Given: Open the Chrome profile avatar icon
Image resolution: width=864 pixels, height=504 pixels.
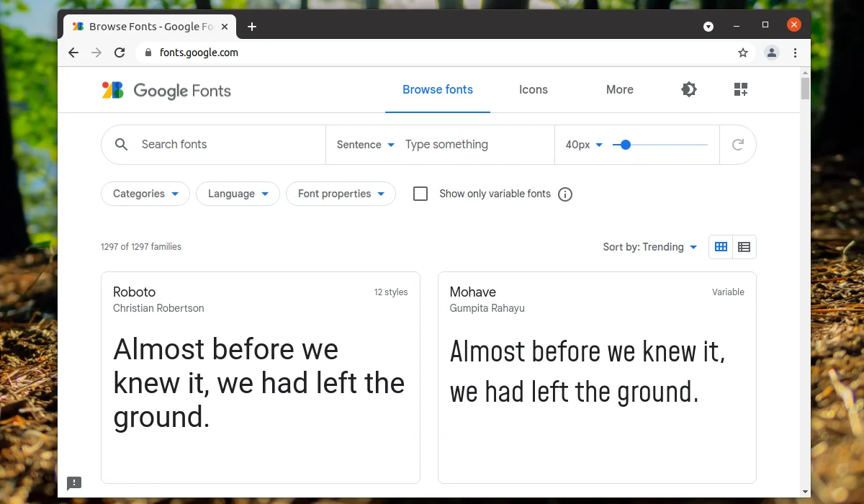Looking at the screenshot, I should point(772,53).
